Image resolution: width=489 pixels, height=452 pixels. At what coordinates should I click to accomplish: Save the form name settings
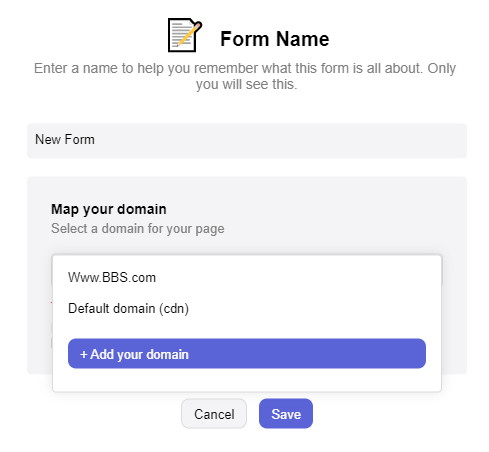(x=286, y=414)
